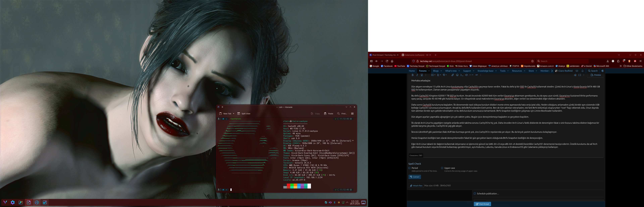Screen dimensions: 644x207
Task: Open the smilies emoji picker
Action: click(457, 75)
